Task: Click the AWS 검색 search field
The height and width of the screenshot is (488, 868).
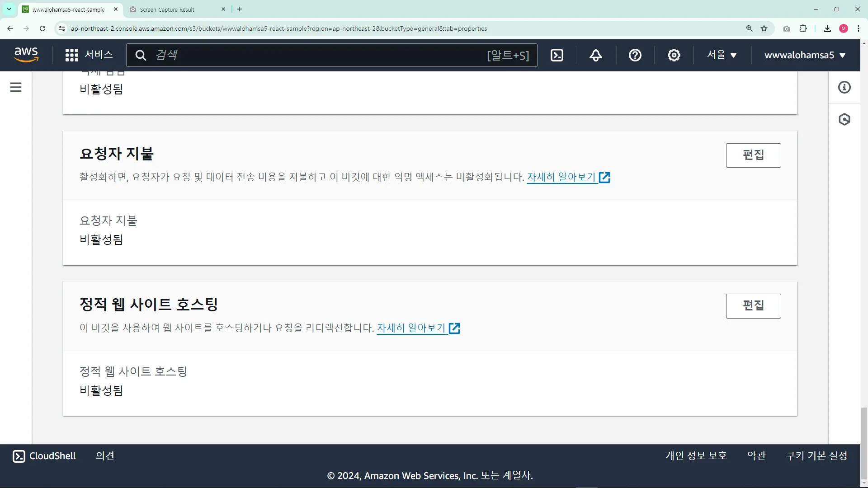Action: pyautogui.click(x=316, y=55)
